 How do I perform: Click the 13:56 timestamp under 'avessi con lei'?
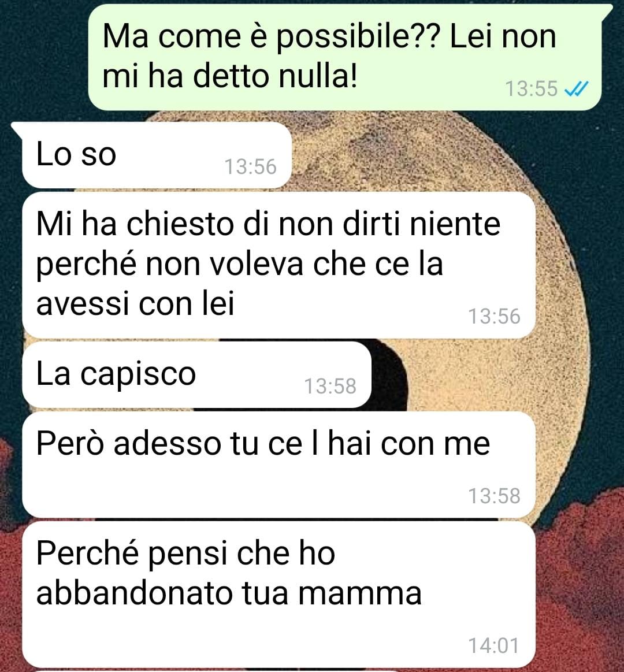(494, 316)
